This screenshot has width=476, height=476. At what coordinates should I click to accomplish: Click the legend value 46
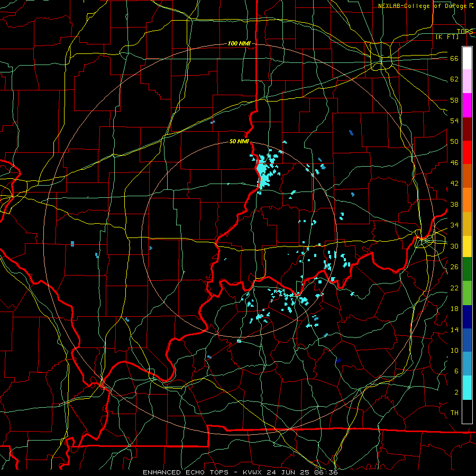pyautogui.click(x=454, y=163)
